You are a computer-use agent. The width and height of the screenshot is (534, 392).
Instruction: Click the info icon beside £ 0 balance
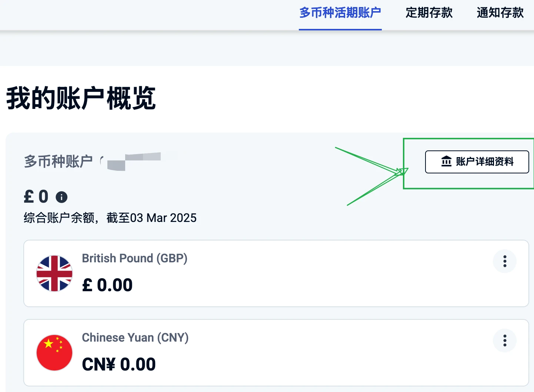click(61, 197)
